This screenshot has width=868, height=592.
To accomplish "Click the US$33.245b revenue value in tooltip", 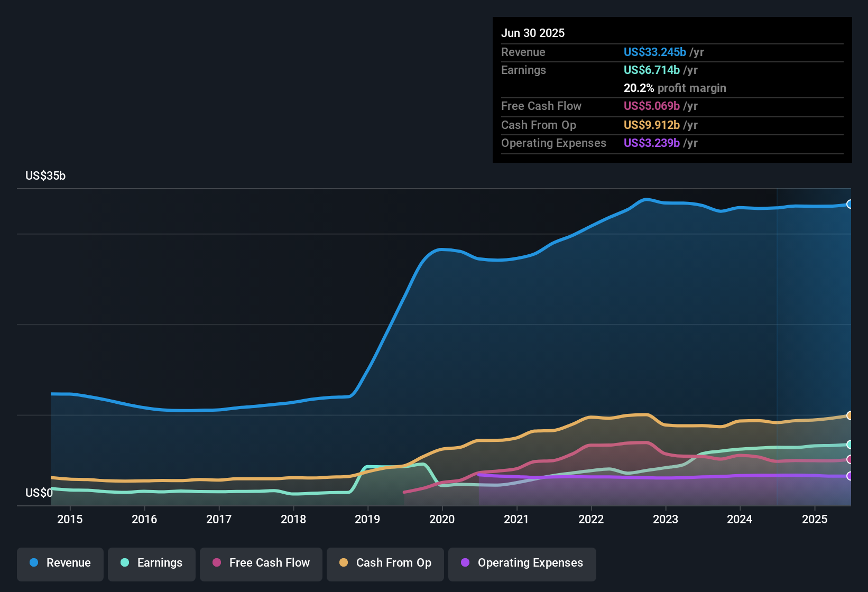I will click(655, 52).
